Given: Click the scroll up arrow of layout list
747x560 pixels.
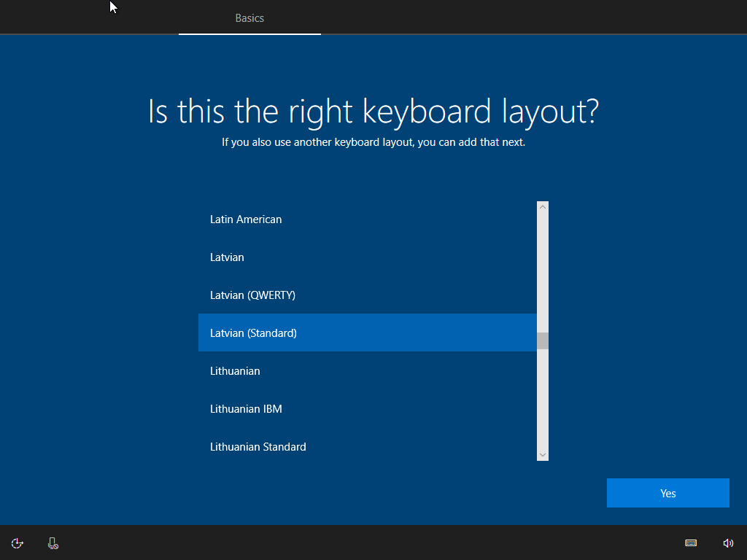Looking at the screenshot, I should [542, 208].
